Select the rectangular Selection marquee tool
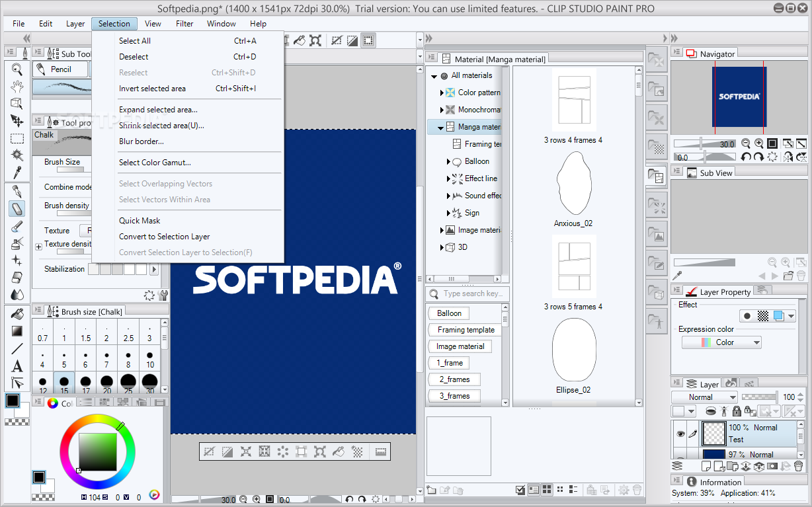This screenshot has width=812, height=507. (x=17, y=138)
